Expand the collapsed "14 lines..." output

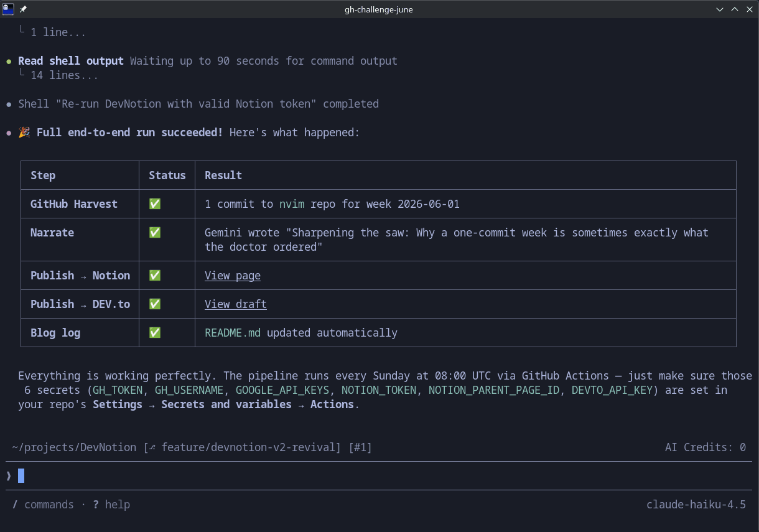[64, 75]
